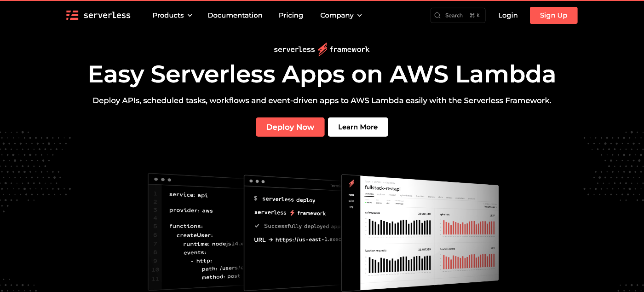Click the checkmark beside 'Successfully deployed'
This screenshot has height=292, width=644.
click(257, 226)
